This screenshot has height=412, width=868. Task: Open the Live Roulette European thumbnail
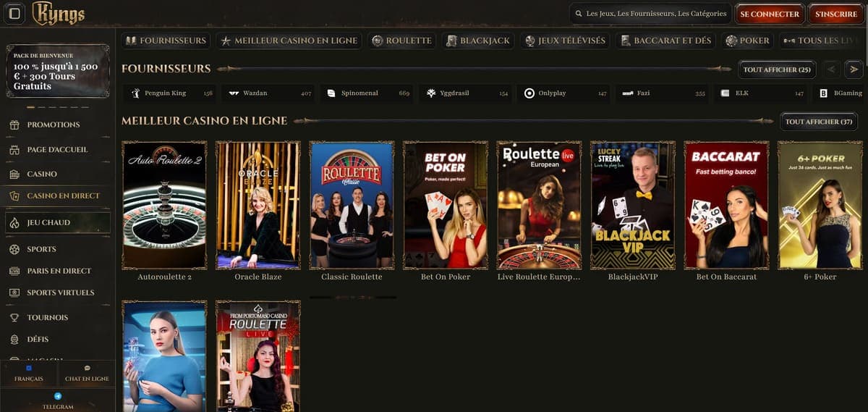tap(539, 205)
